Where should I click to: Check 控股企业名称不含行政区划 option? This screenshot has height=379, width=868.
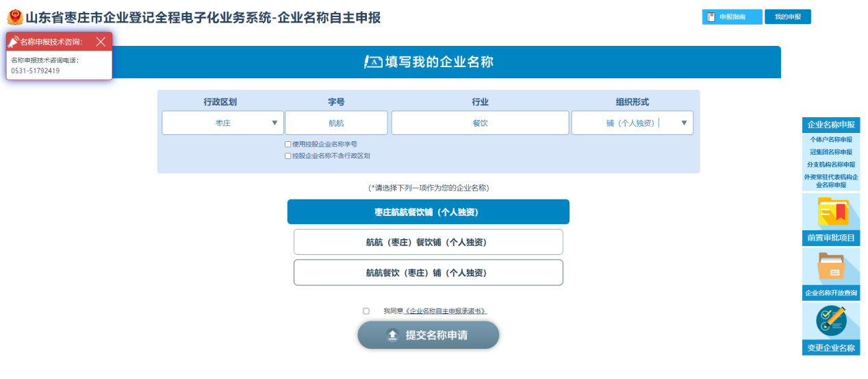tap(288, 156)
